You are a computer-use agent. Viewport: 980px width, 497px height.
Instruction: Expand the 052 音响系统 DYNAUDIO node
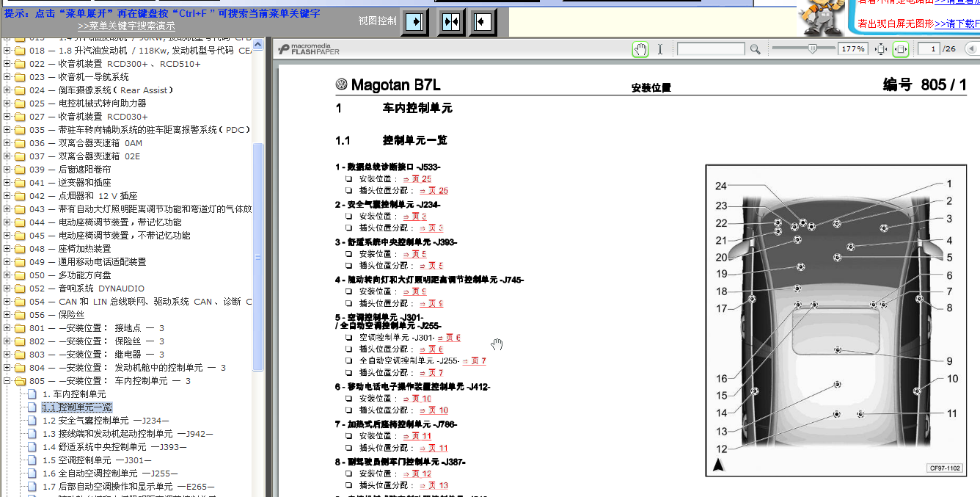(x=7, y=289)
